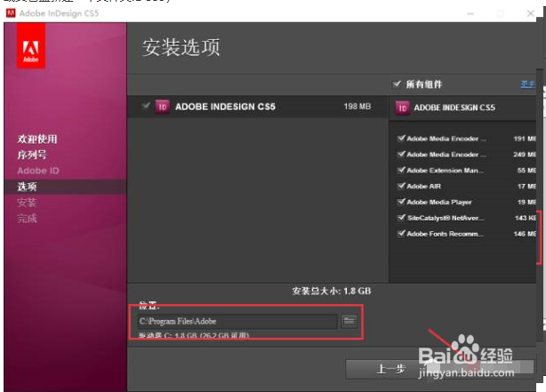This screenshot has width=546, height=392.
Task: Click the blue link beside 所有组件
Action: point(527,84)
